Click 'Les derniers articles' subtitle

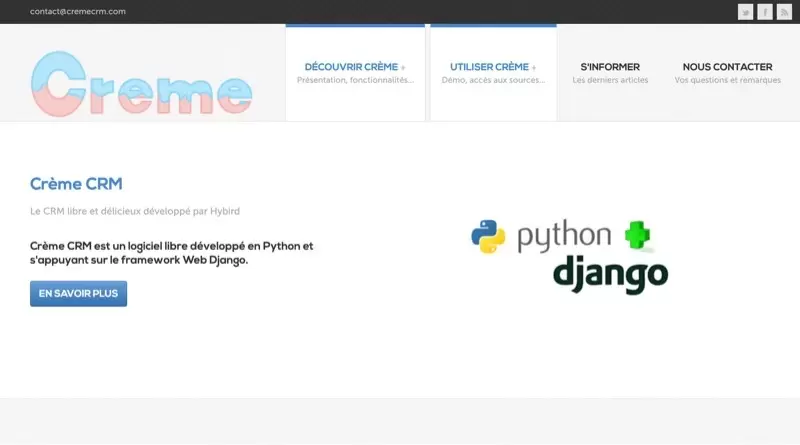tap(610, 80)
